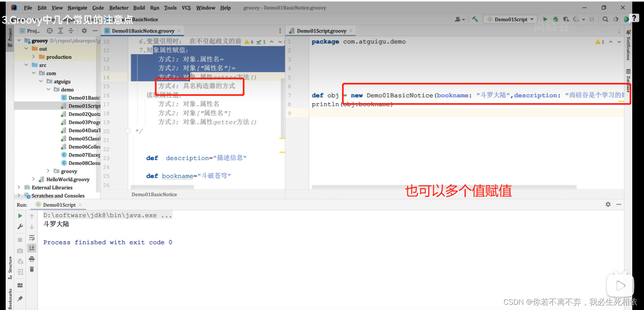
Task: Open the Build menu
Action: click(x=139, y=8)
